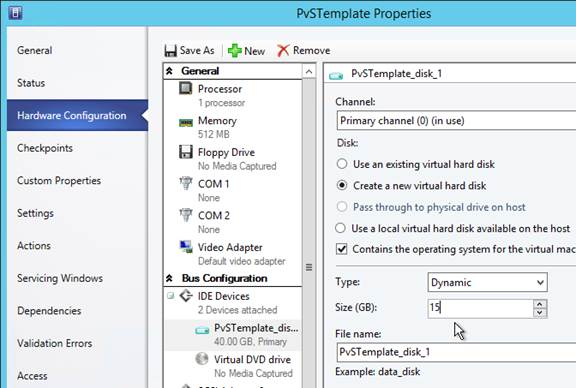Collapse the General hardware section

point(169,71)
